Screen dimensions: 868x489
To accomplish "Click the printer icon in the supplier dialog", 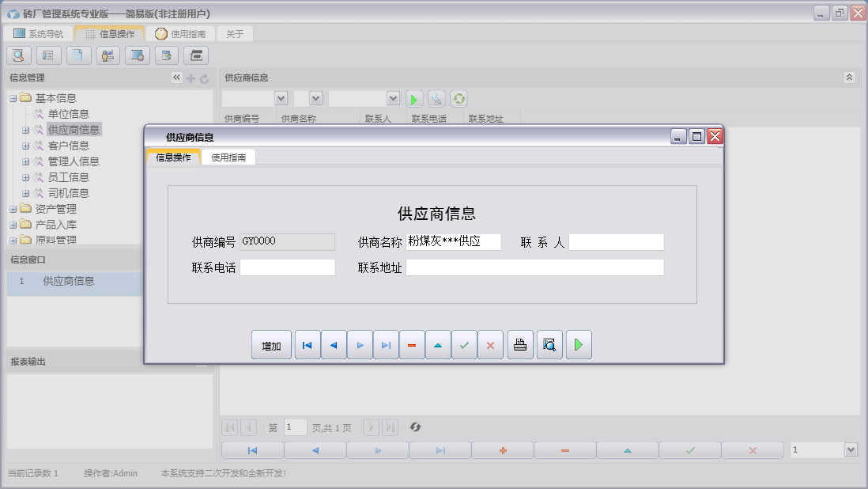I will (x=520, y=344).
